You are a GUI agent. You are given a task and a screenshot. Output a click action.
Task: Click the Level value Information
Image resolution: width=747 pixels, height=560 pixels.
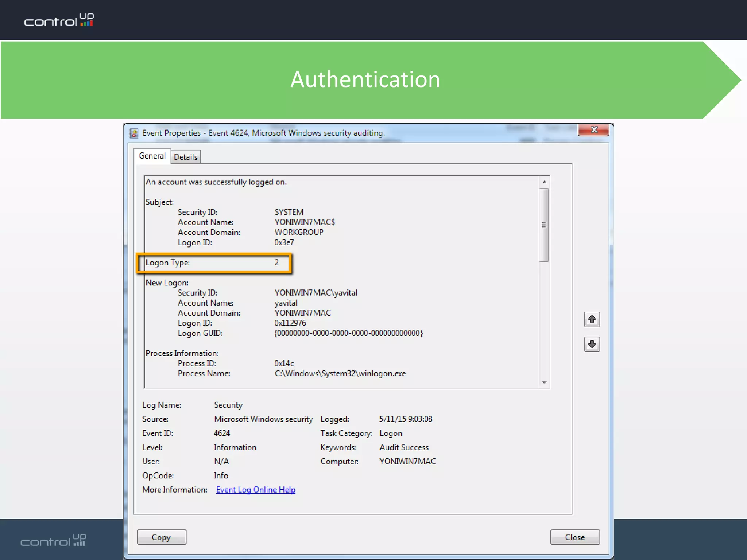[x=235, y=447]
